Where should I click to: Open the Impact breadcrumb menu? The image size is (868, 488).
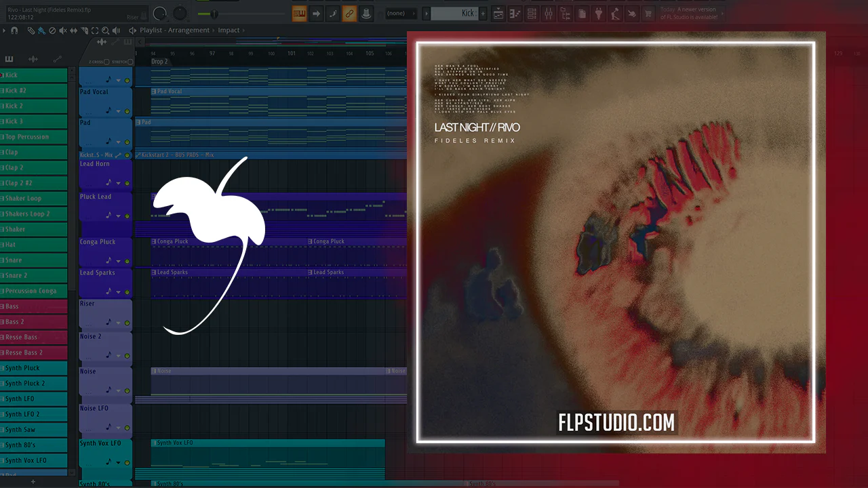pos(229,30)
